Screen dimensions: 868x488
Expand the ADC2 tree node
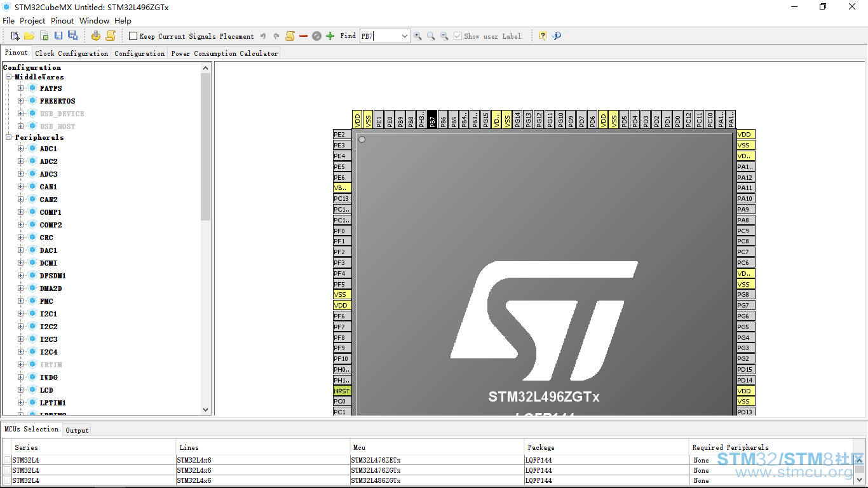[21, 161]
